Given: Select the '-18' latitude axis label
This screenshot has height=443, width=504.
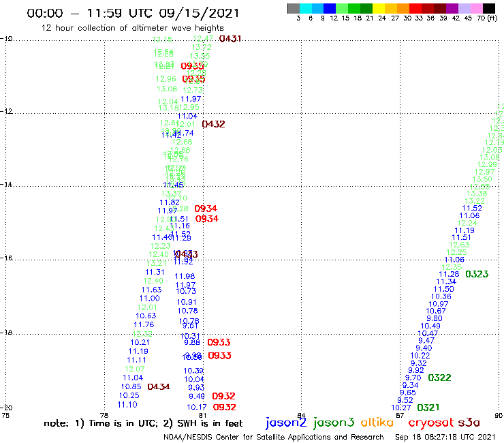Looking at the screenshot, I should pos(5,333).
